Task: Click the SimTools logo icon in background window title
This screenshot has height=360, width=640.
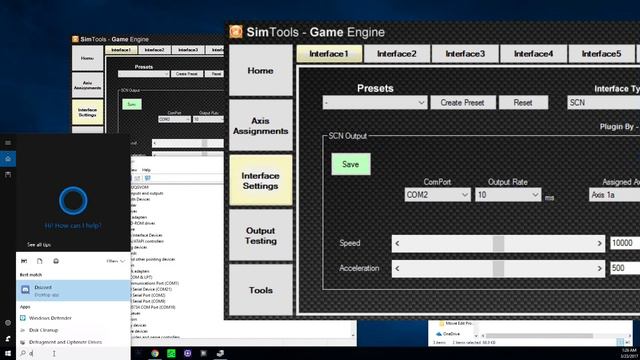Action: pyautogui.click(x=75, y=39)
